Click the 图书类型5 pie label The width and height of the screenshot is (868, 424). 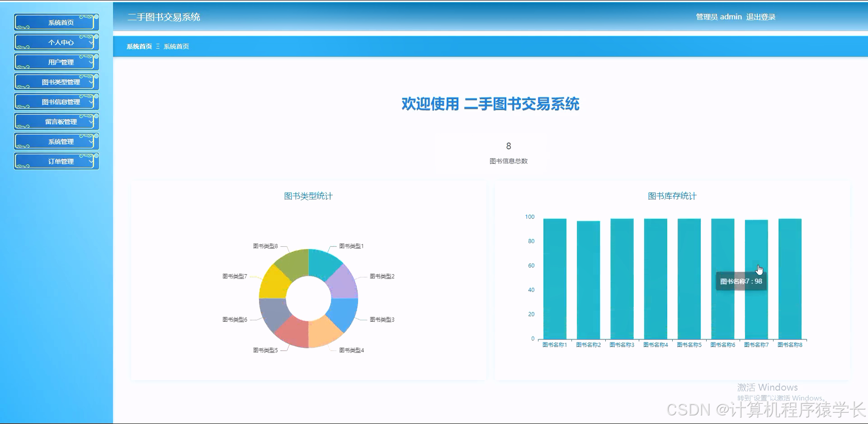point(265,350)
